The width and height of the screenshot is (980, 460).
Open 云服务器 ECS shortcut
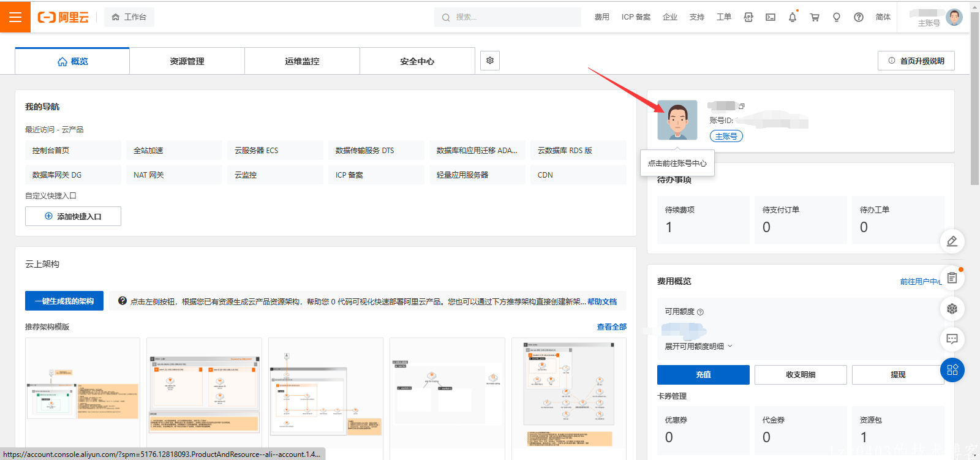275,150
